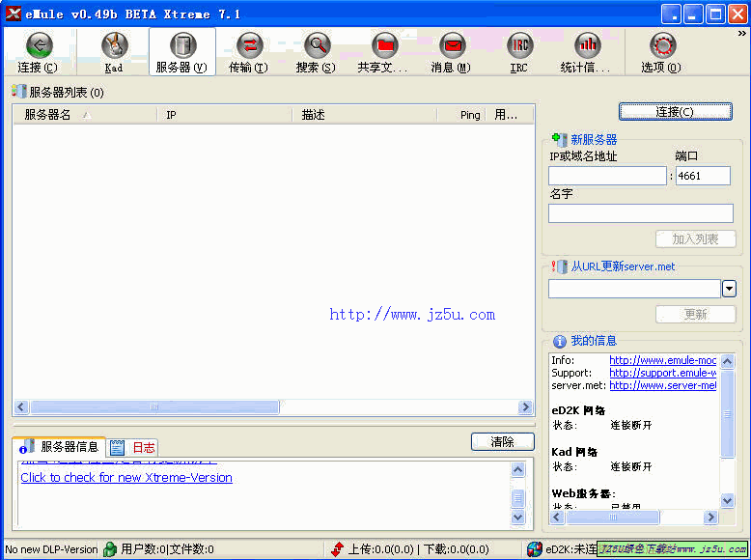751x560 pixels.
Task: Focus the port field showing 4661
Action: tap(703, 176)
